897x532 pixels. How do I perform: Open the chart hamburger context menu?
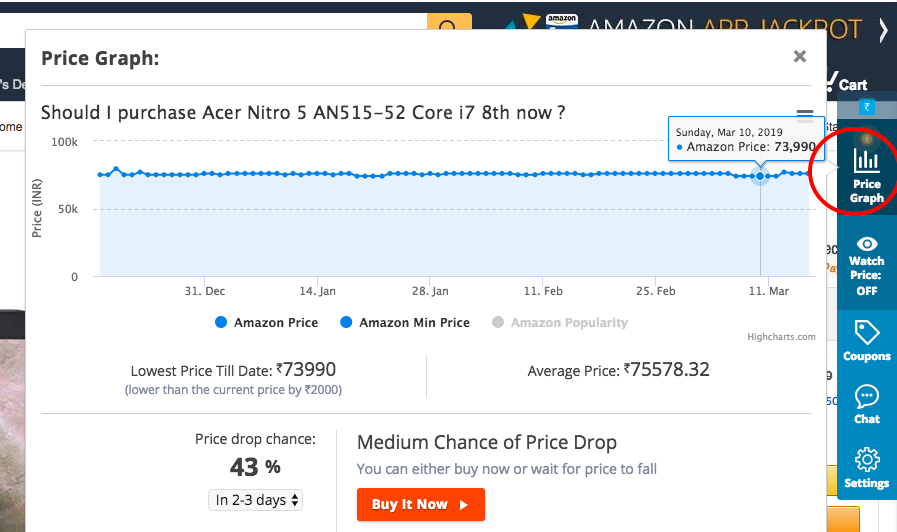(x=804, y=116)
